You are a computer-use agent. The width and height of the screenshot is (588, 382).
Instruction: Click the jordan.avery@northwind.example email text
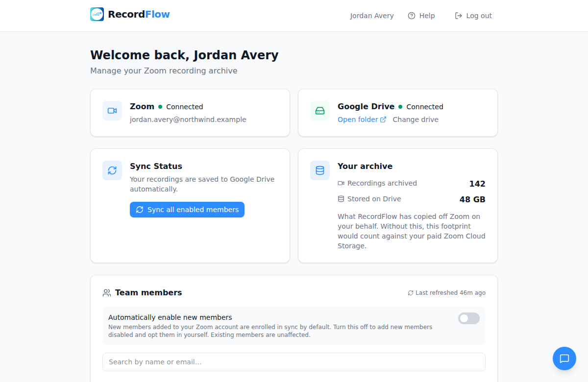pos(188,119)
